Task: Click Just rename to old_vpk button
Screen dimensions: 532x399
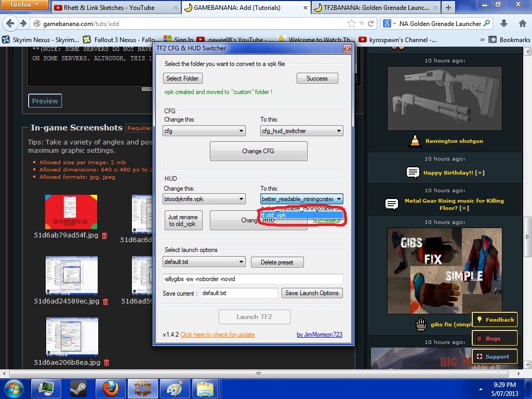Action: point(183,220)
